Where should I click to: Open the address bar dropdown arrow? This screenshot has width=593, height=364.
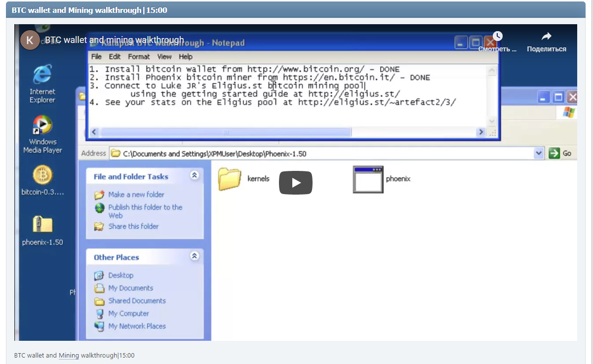point(538,154)
